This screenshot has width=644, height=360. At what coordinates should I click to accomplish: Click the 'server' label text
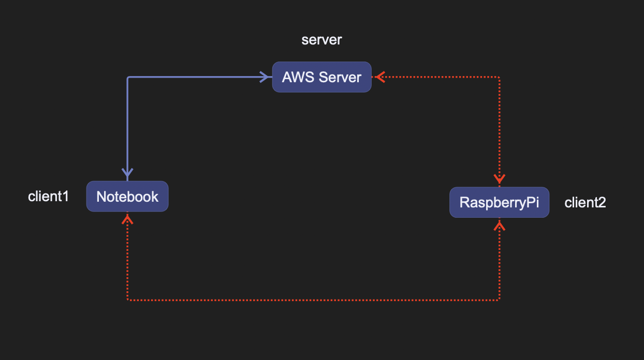pyautogui.click(x=321, y=40)
